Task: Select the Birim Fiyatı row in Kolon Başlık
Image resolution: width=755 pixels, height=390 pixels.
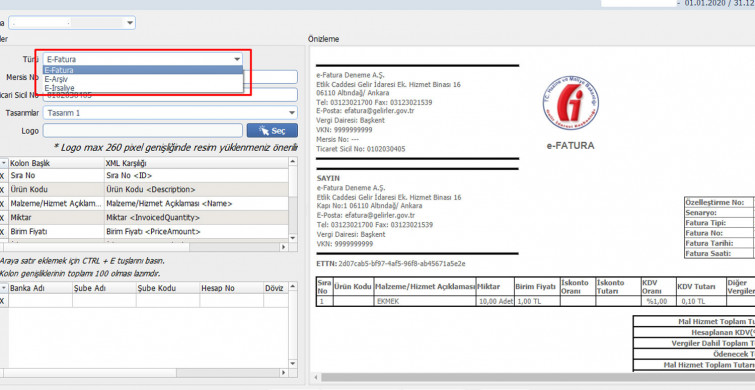Action: tap(56, 232)
